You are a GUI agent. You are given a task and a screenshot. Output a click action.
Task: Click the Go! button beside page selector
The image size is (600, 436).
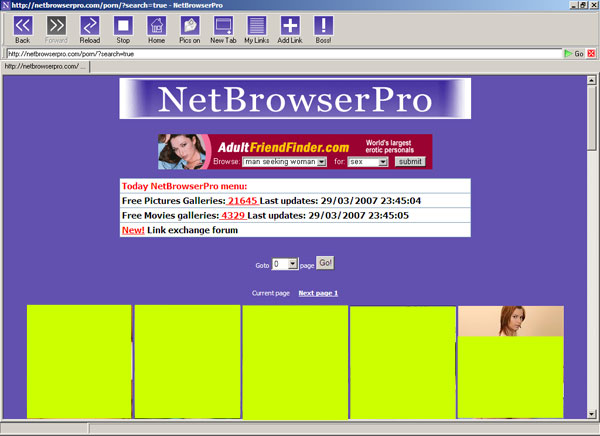click(325, 263)
